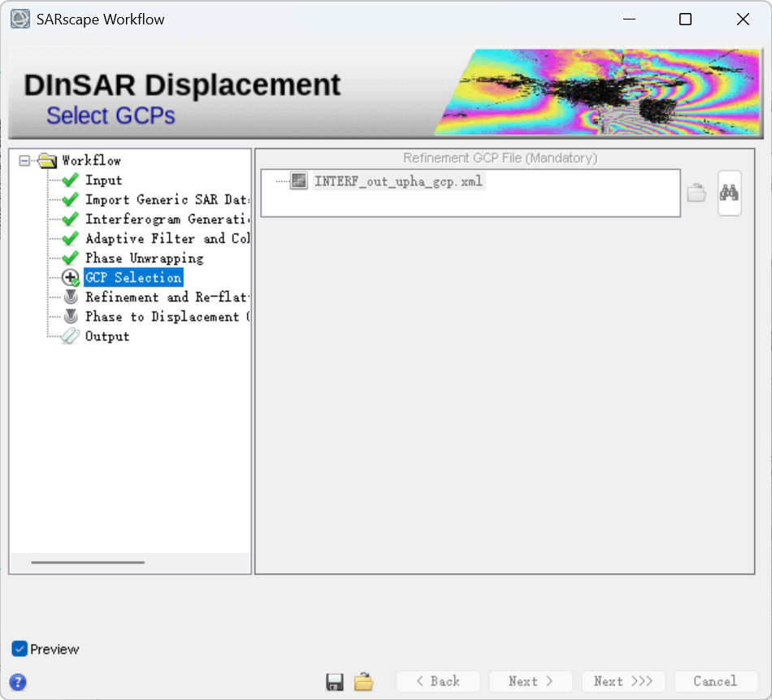This screenshot has height=700, width=772.
Task: Click the Next > button
Action: click(531, 681)
